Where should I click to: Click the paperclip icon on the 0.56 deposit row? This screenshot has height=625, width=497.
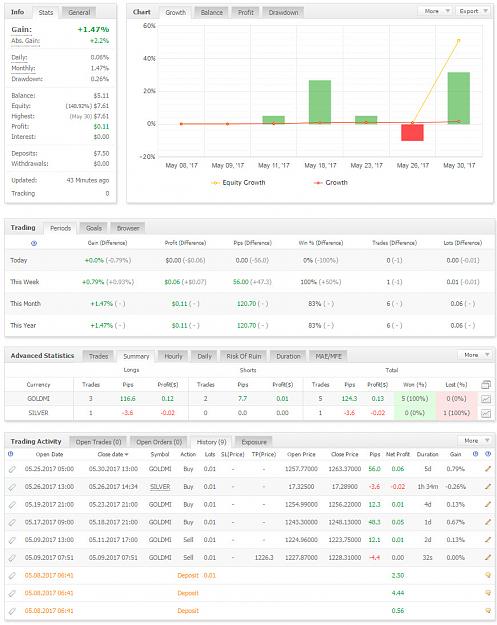[12, 611]
